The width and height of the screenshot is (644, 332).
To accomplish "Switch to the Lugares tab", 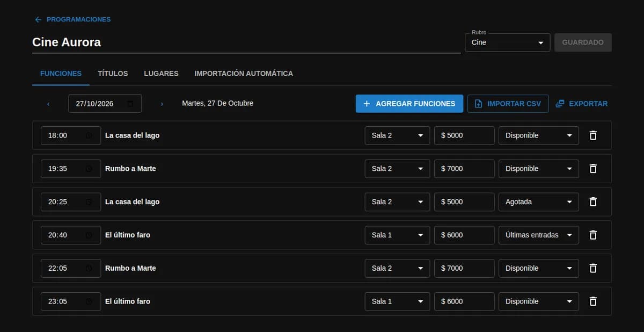I will tap(161, 74).
